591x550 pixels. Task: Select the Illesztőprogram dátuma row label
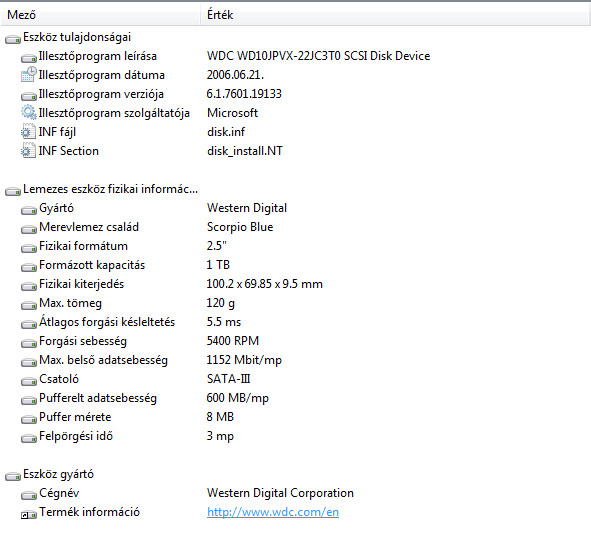[x=102, y=75]
